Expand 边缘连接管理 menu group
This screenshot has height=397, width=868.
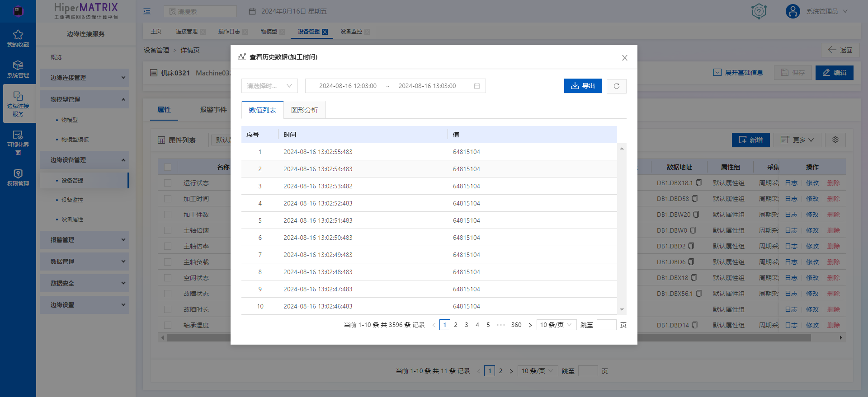pyautogui.click(x=85, y=78)
